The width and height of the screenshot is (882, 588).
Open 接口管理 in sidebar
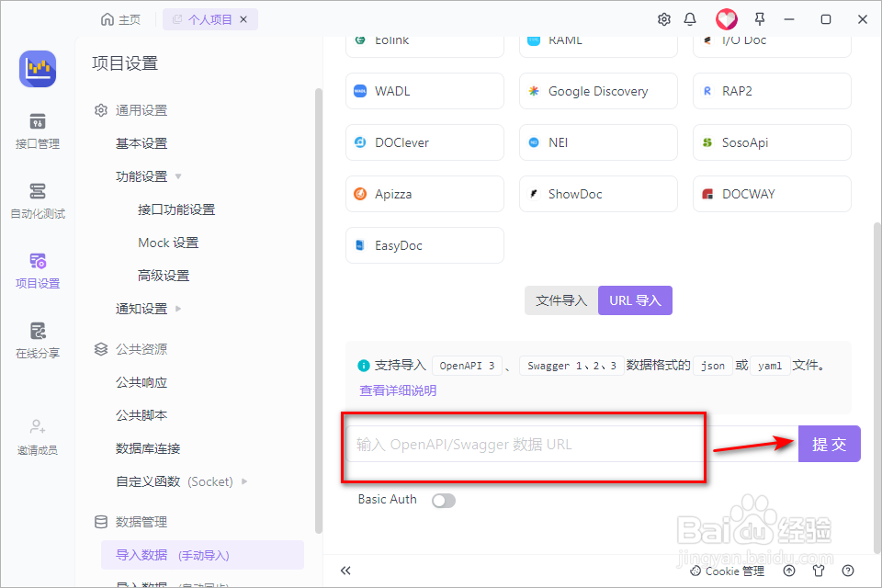[x=38, y=131]
